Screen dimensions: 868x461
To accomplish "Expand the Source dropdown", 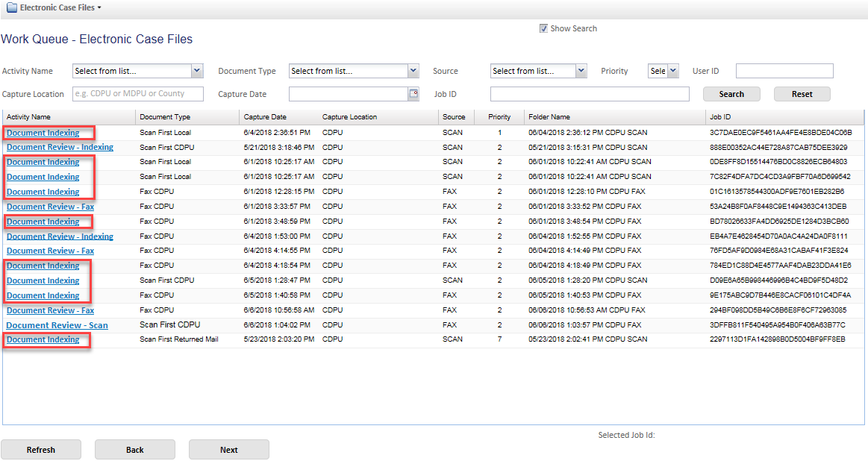I will [x=581, y=71].
